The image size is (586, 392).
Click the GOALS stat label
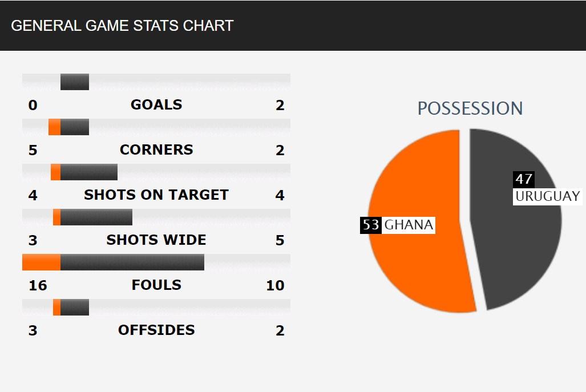pos(156,104)
